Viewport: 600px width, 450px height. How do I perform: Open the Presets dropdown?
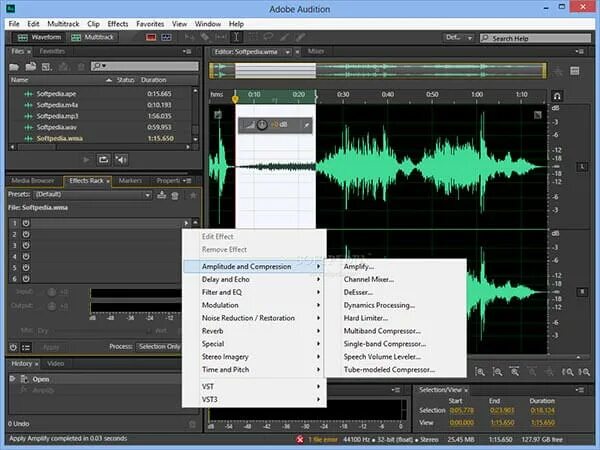(93, 195)
